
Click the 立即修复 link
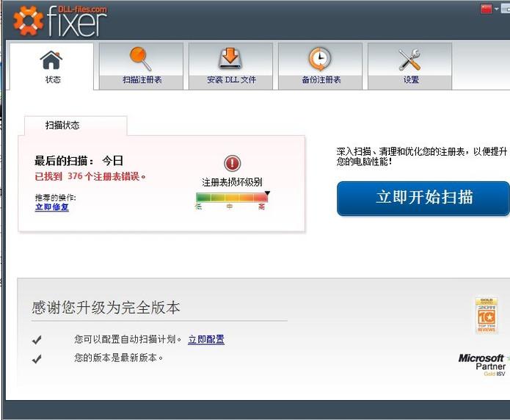52,207
